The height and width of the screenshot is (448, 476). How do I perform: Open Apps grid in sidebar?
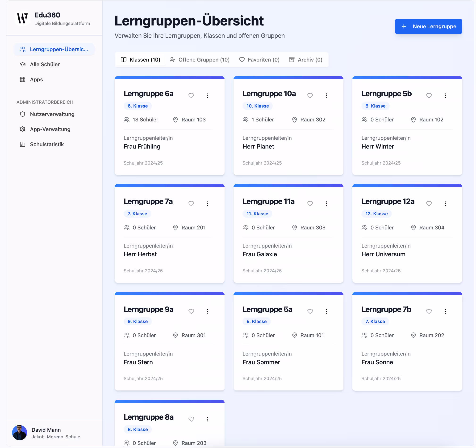point(36,79)
